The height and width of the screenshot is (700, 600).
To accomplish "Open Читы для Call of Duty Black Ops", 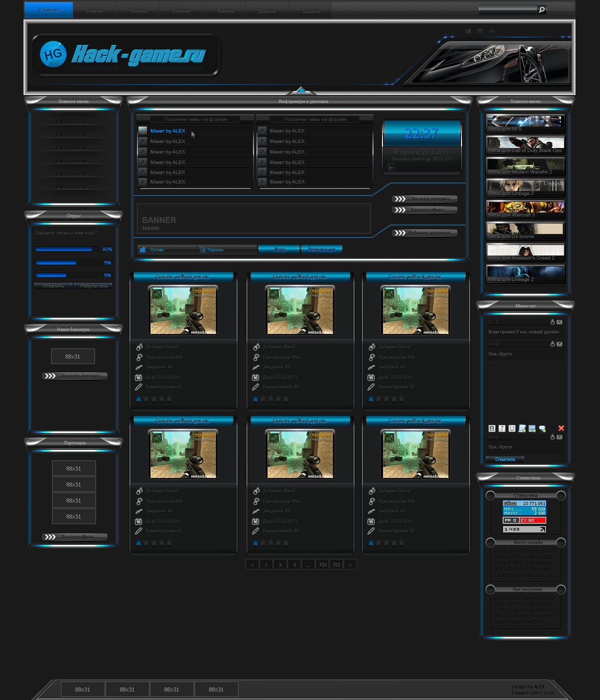I will click(525, 144).
